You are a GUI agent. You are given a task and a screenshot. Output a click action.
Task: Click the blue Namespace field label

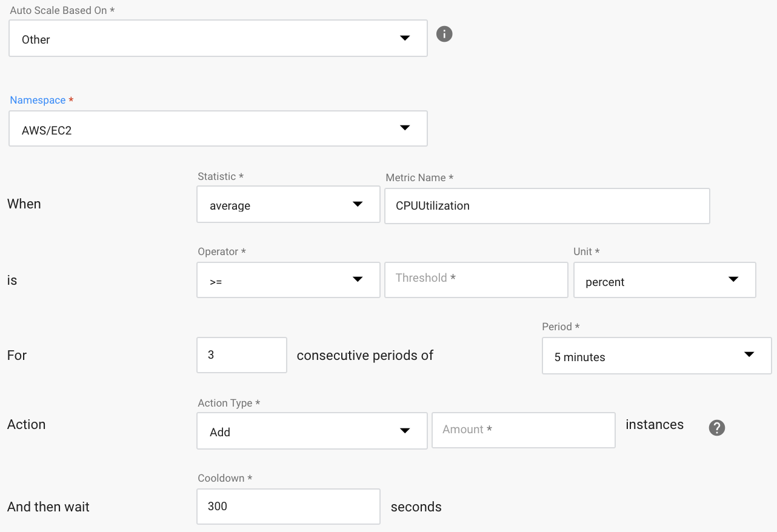[x=38, y=101]
